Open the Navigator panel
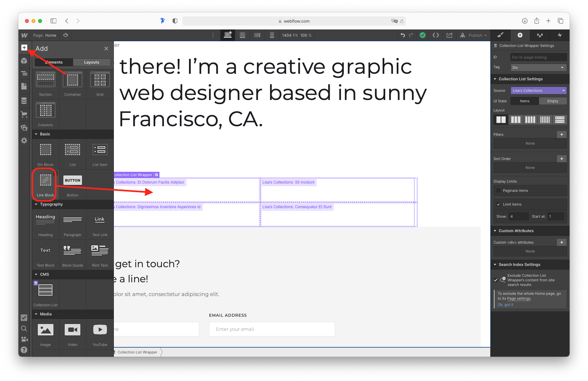This screenshot has height=381, width=588. pyautogui.click(x=24, y=73)
